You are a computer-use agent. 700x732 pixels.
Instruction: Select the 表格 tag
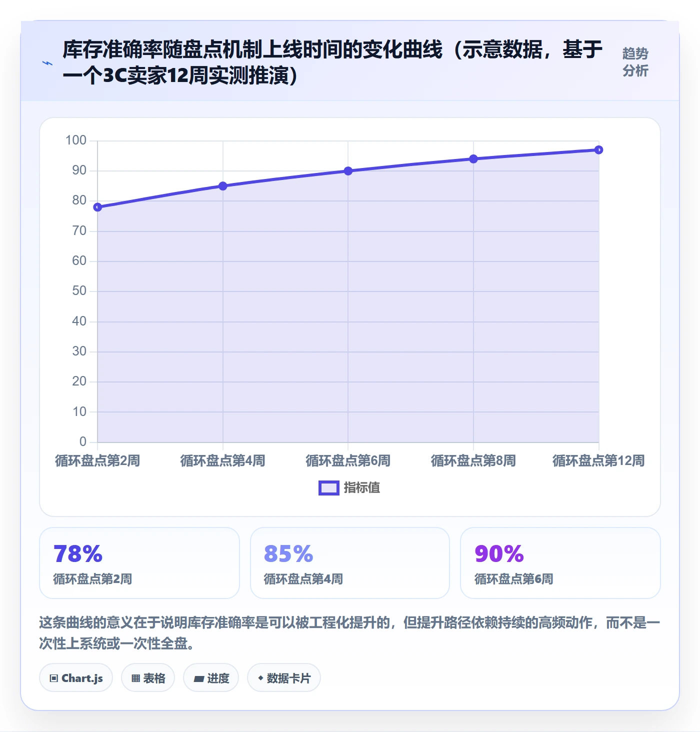[x=148, y=678]
